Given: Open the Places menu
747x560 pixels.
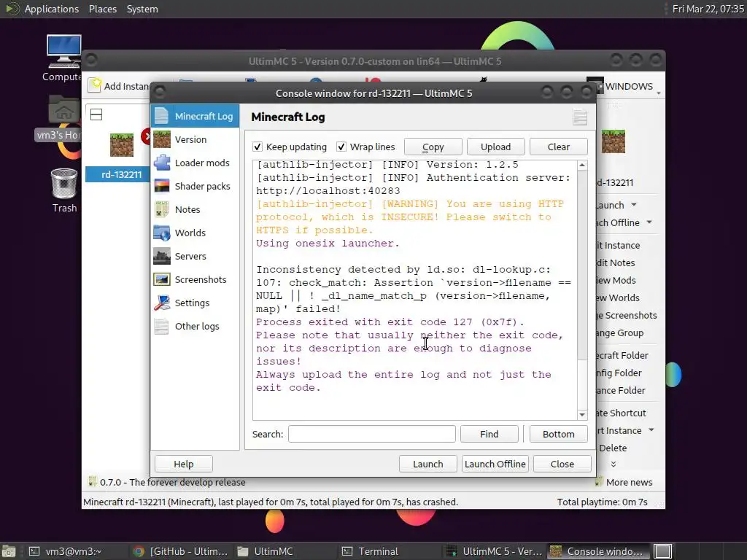Looking at the screenshot, I should click(x=102, y=9).
